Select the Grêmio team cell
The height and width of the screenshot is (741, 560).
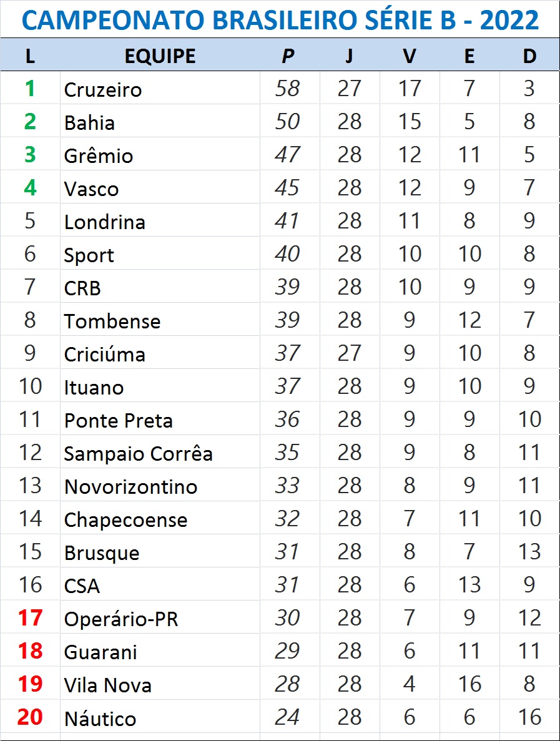(x=160, y=155)
